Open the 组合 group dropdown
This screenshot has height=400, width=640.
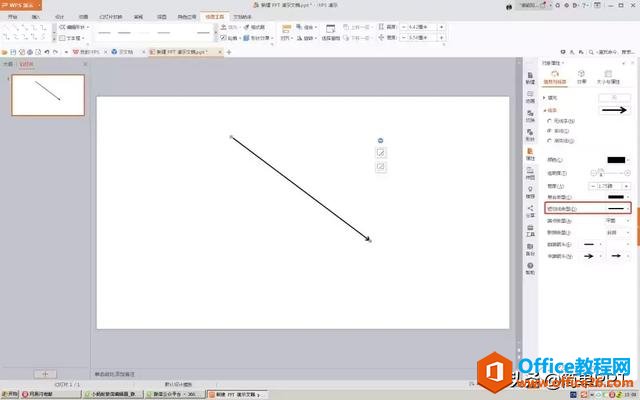307,27
